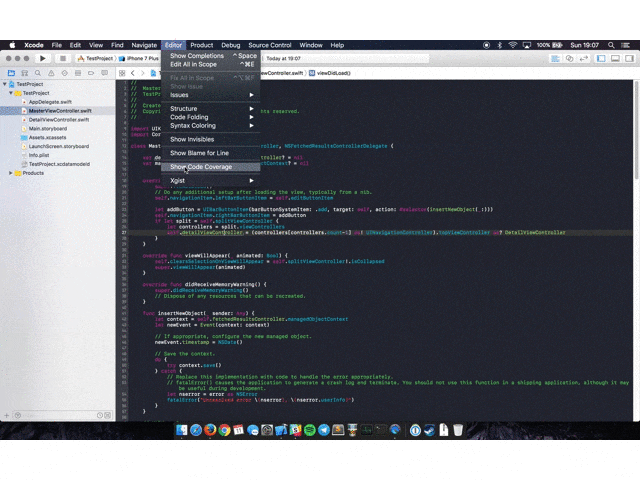Screen dimensions: 640x480
Task: Open the Find navigator (magnifier icon)
Action: click(38, 73)
